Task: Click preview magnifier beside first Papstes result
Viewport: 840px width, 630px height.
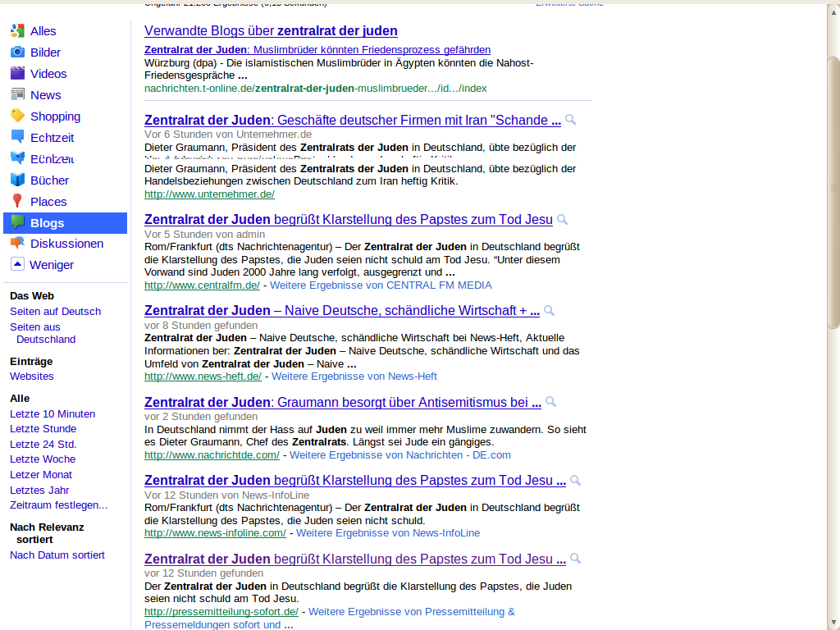Action: point(563,220)
